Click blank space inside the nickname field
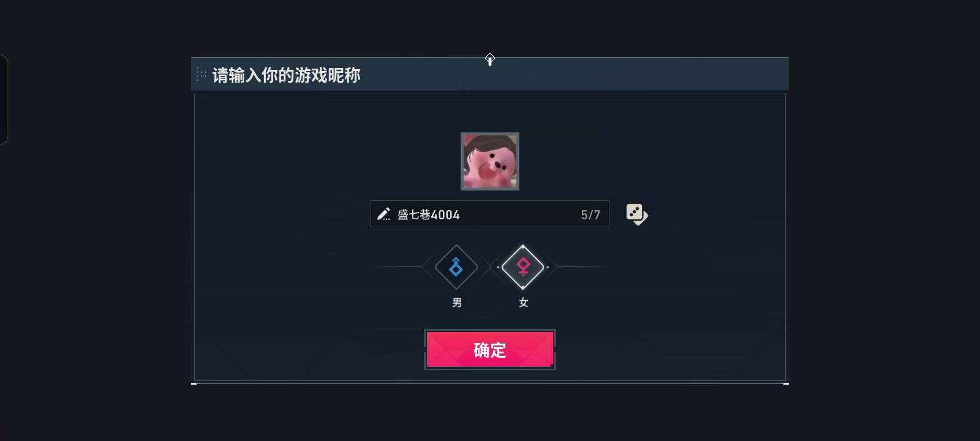Viewport: 980px width, 441px height. pyautogui.click(x=521, y=214)
